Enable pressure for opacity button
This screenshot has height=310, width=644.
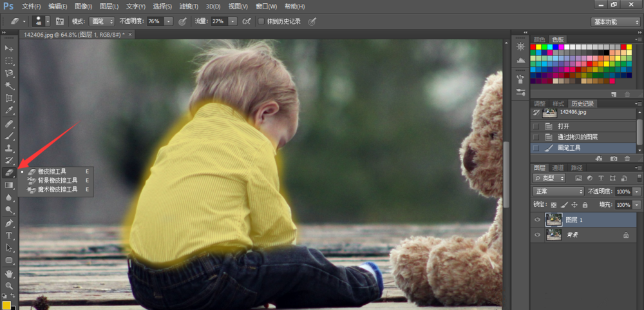click(183, 21)
